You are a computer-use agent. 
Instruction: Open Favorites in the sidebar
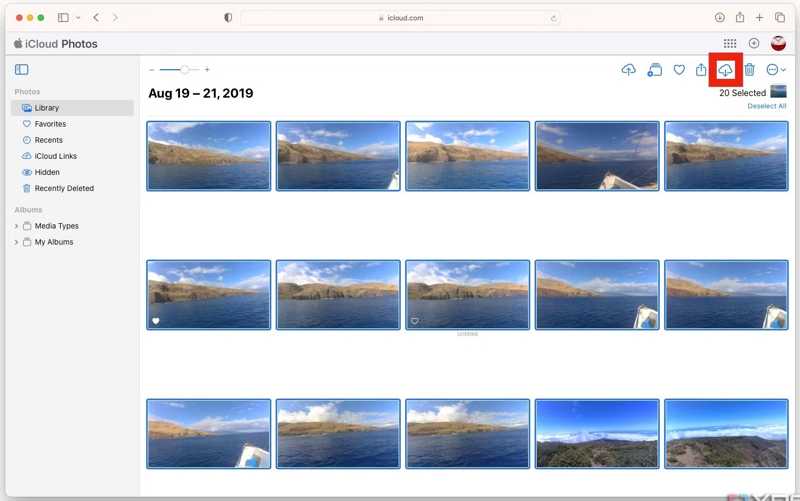[72, 124]
